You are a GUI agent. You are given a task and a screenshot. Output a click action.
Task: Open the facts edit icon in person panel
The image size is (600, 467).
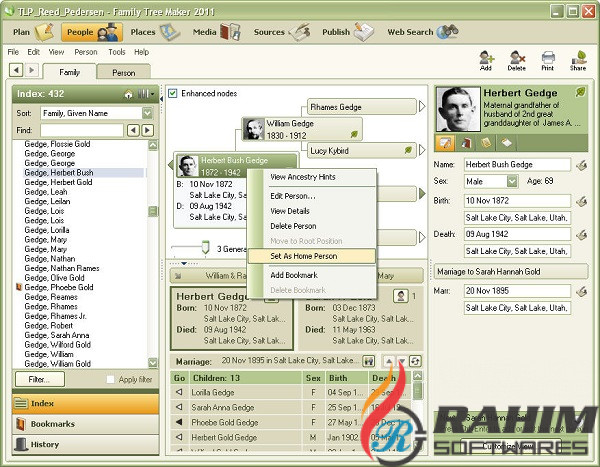(445, 143)
